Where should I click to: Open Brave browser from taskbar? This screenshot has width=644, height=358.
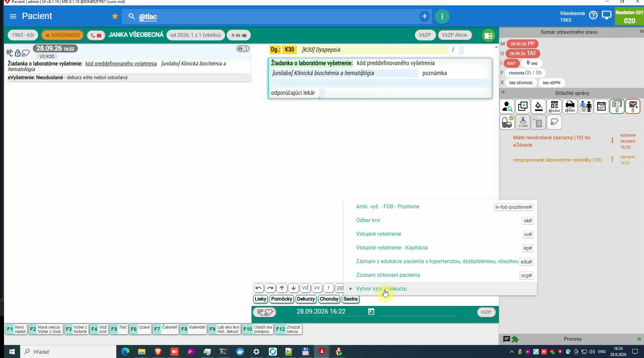pyautogui.click(x=158, y=352)
